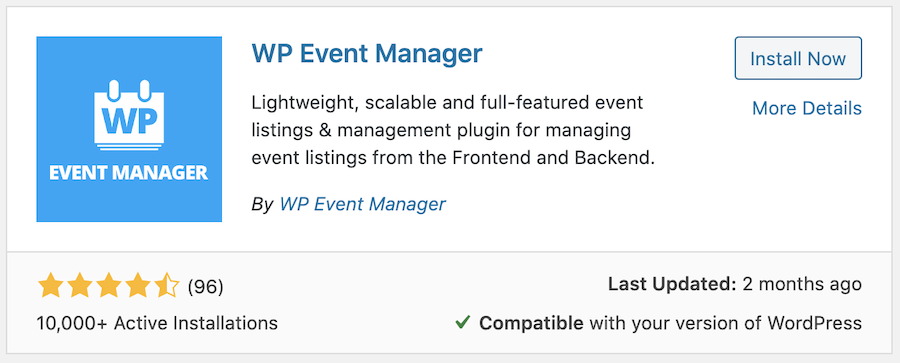Image resolution: width=900 pixels, height=363 pixels.
Task: Click the EVENT MANAGER text in the logo
Action: (x=129, y=172)
